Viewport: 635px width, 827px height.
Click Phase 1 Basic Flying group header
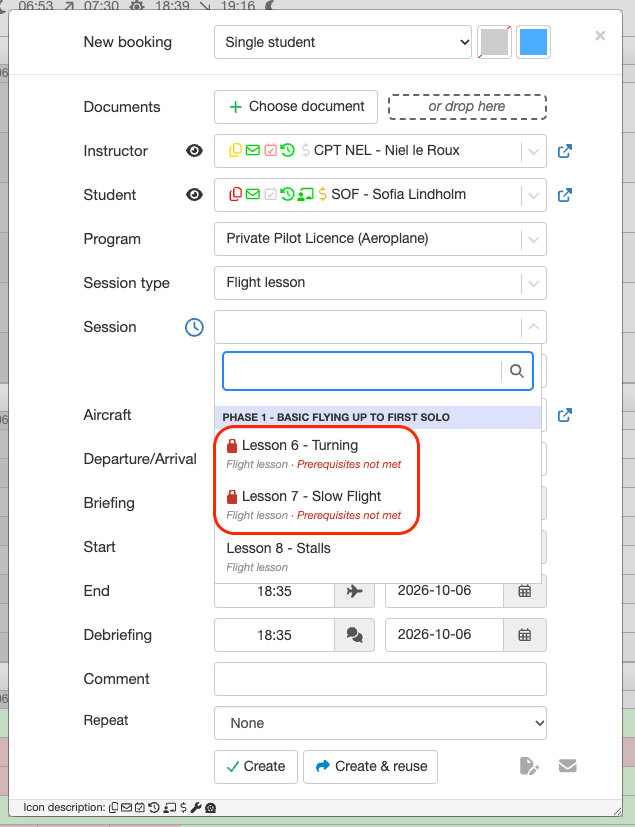pyautogui.click(x=378, y=417)
